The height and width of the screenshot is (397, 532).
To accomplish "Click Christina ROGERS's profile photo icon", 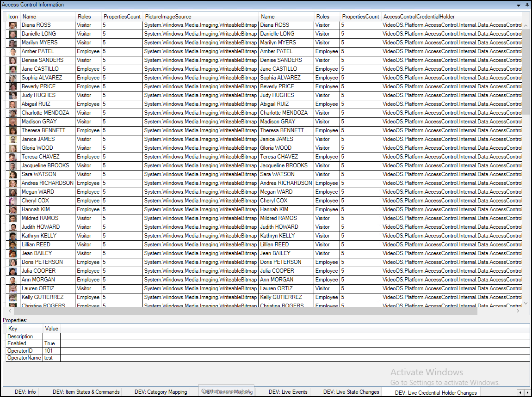I will tap(12, 305).
